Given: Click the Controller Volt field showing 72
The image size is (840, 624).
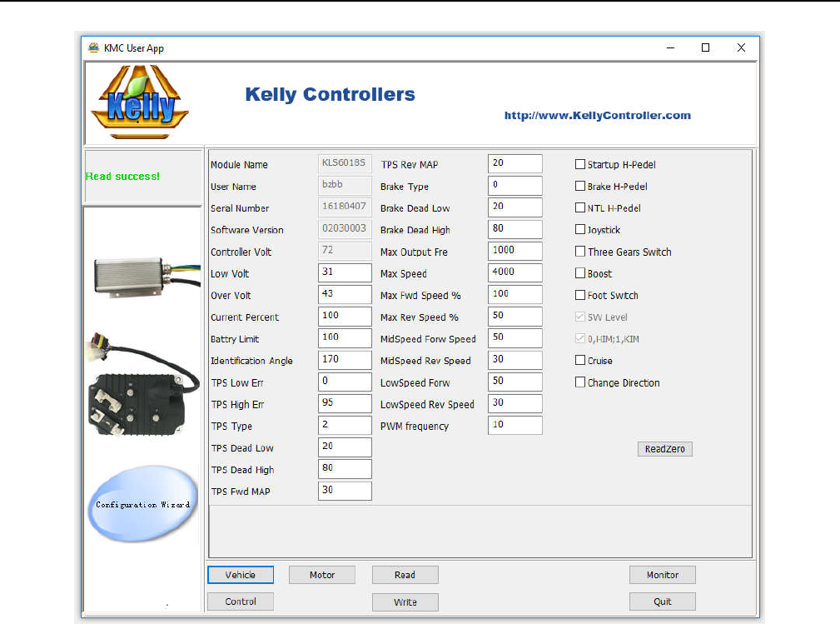Looking at the screenshot, I should [x=345, y=251].
